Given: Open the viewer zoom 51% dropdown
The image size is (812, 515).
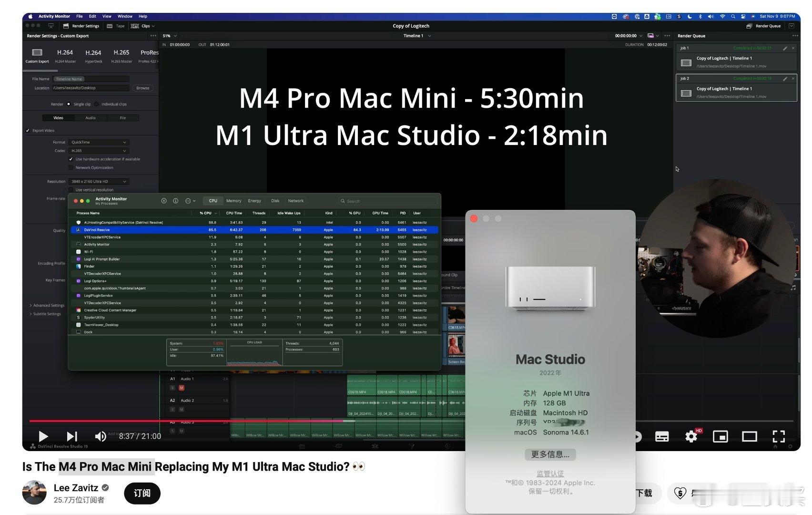Looking at the screenshot, I should (170, 36).
